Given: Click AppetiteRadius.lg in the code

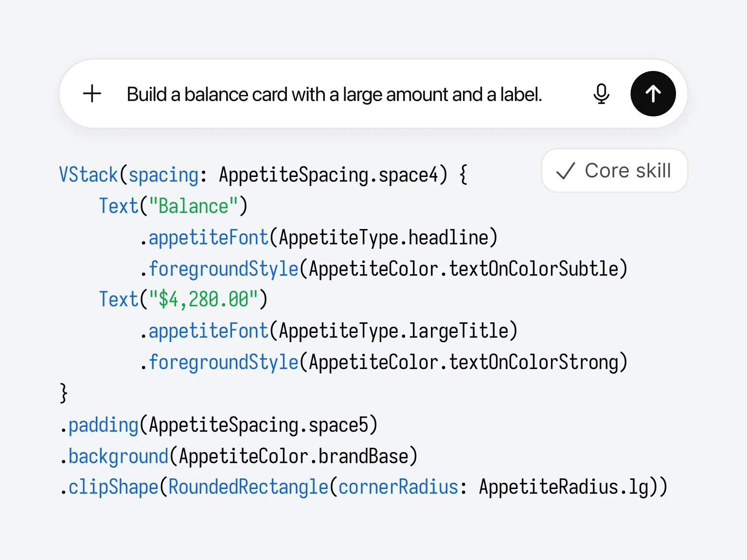Looking at the screenshot, I should [x=564, y=487].
